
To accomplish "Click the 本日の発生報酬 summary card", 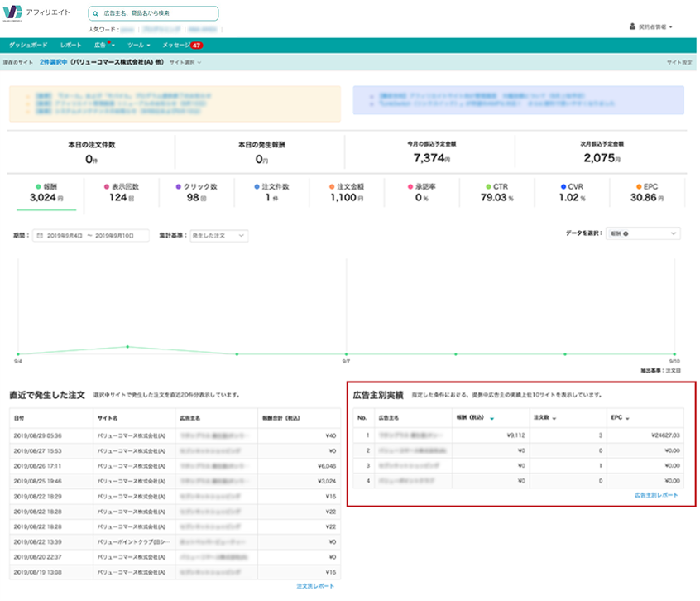I will point(261,152).
